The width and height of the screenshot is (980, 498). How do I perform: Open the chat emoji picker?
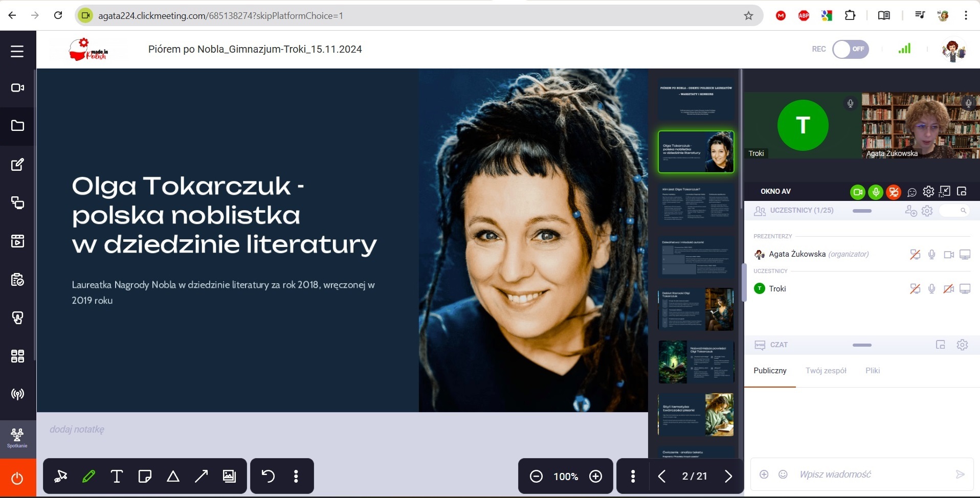(783, 474)
